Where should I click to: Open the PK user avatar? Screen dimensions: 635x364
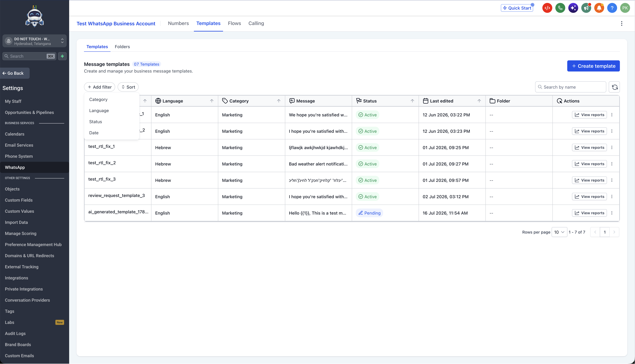pyautogui.click(x=625, y=8)
